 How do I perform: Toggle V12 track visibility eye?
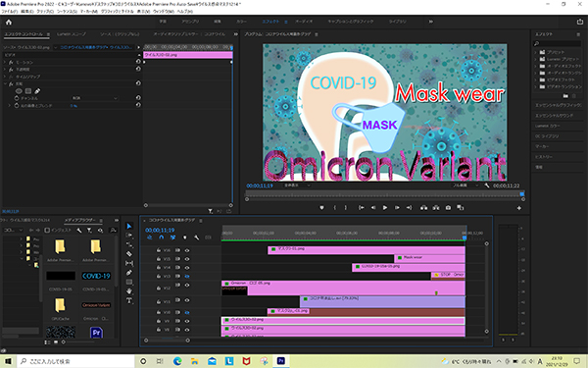tap(187, 286)
